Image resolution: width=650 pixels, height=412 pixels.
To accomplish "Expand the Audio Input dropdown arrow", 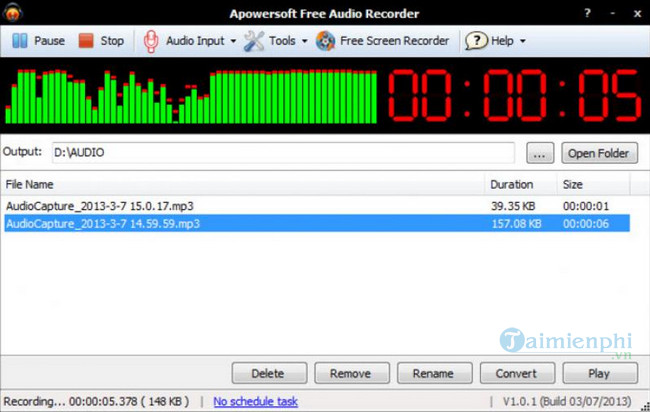I will (233, 41).
